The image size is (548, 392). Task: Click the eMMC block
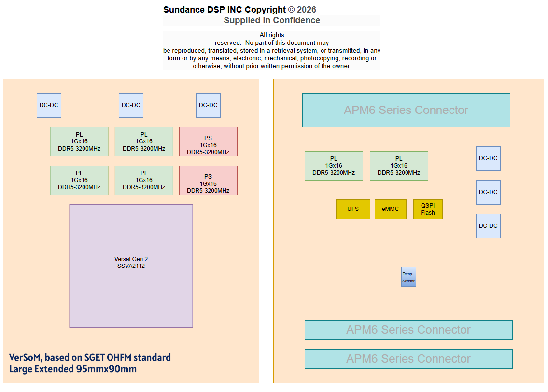[390, 209]
